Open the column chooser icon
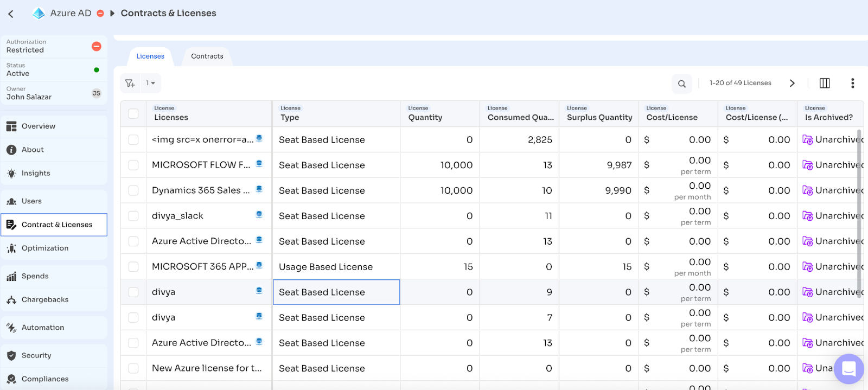868x390 pixels. [825, 83]
